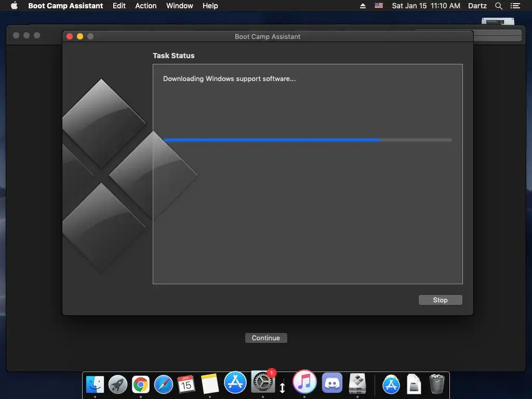Open the Trash in the Dock

(x=436, y=384)
